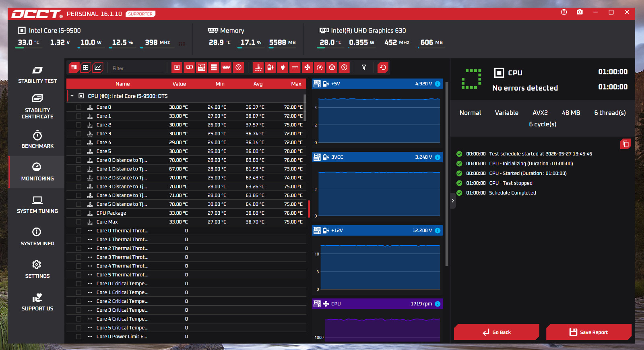Sort the sensor table by Max column

point(296,84)
